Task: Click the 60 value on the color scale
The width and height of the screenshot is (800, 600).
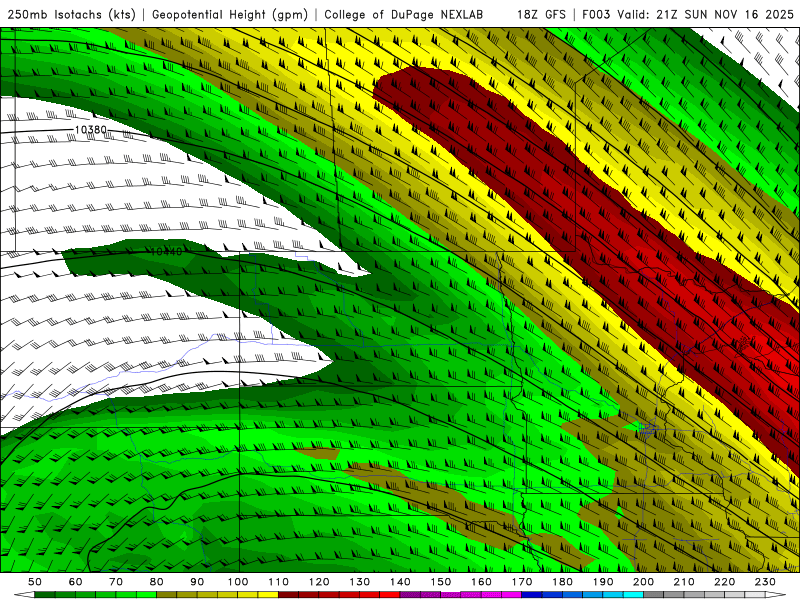Action: coord(75,582)
